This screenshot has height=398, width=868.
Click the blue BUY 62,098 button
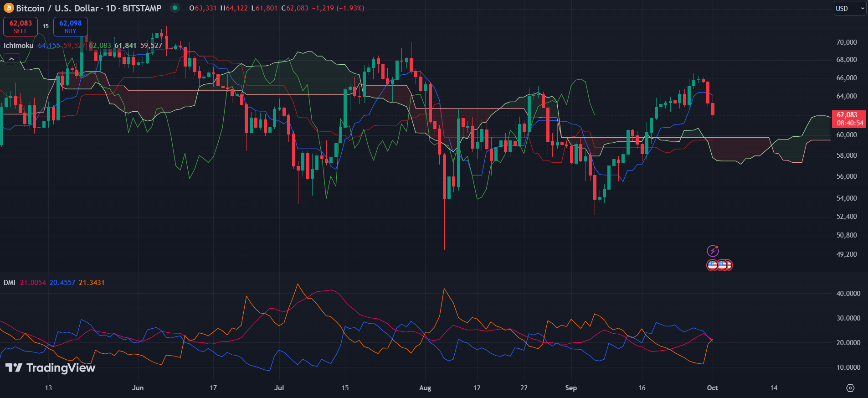(x=70, y=27)
